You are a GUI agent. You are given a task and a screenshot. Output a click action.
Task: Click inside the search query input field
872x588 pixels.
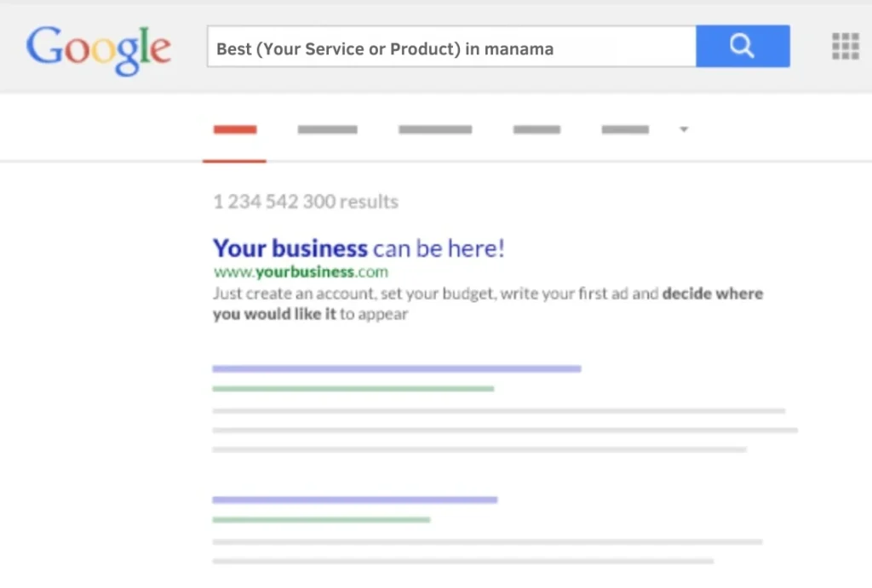pos(451,48)
